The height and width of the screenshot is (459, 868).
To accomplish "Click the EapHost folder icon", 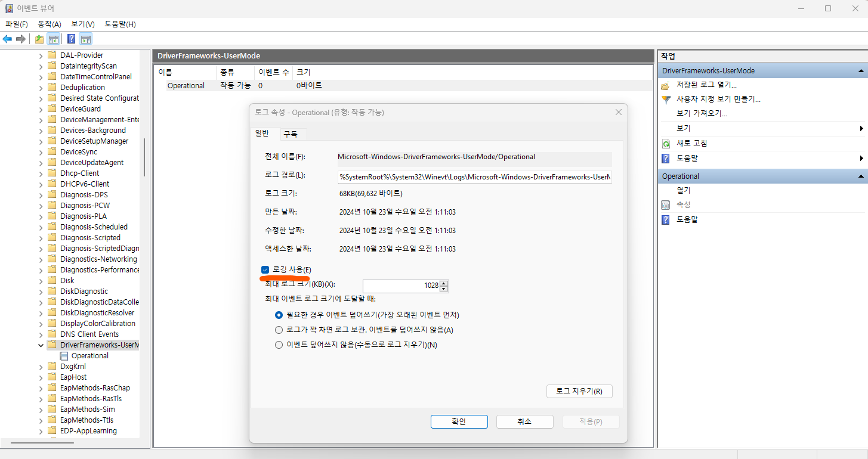I will (x=52, y=377).
